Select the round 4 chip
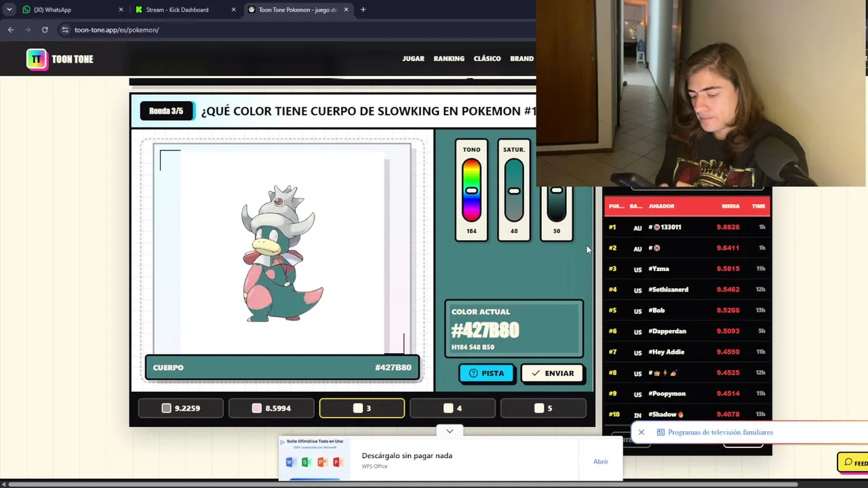 click(452, 408)
